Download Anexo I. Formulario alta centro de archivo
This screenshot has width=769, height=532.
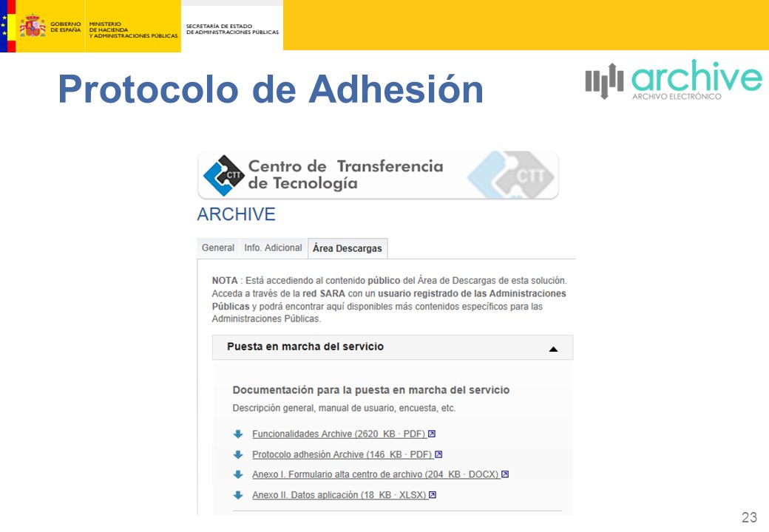(376, 474)
